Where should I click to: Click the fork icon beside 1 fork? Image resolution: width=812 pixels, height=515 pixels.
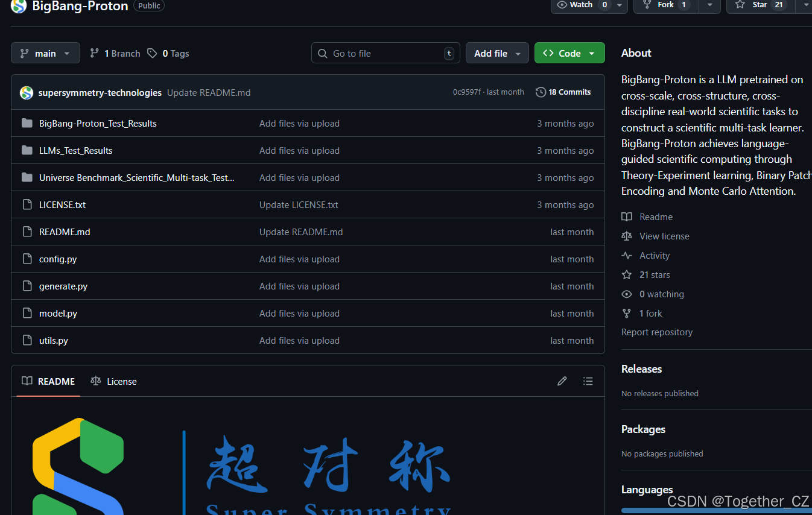(x=627, y=313)
